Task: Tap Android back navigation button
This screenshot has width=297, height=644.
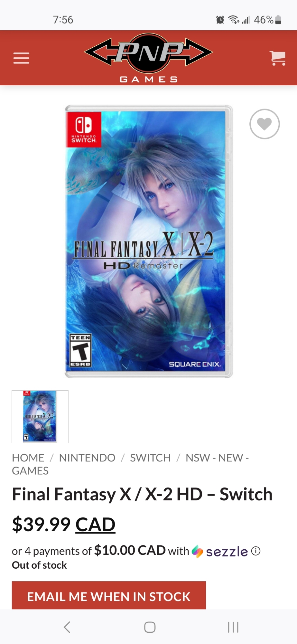Action: [x=67, y=627]
